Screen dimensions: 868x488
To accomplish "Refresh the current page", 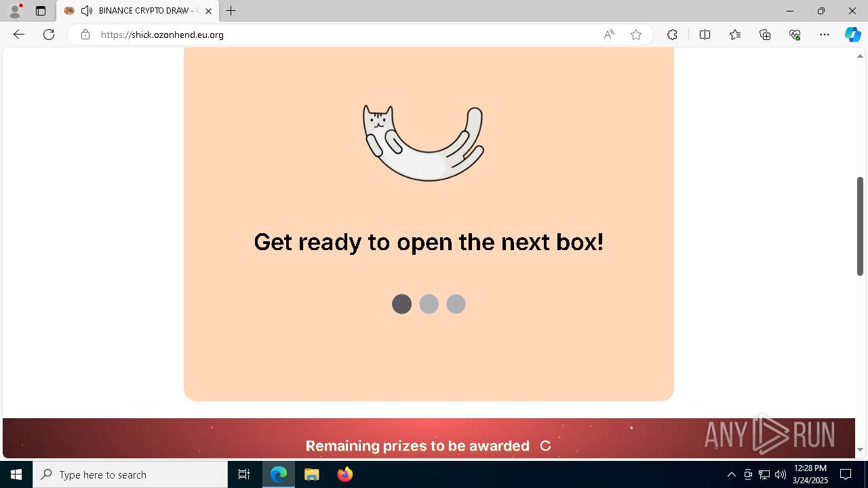I will pos(49,35).
